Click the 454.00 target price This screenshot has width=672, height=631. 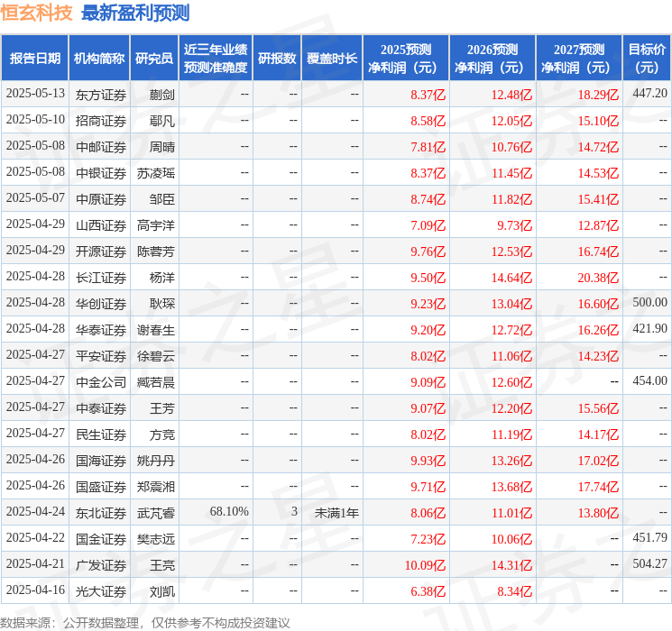tap(649, 380)
